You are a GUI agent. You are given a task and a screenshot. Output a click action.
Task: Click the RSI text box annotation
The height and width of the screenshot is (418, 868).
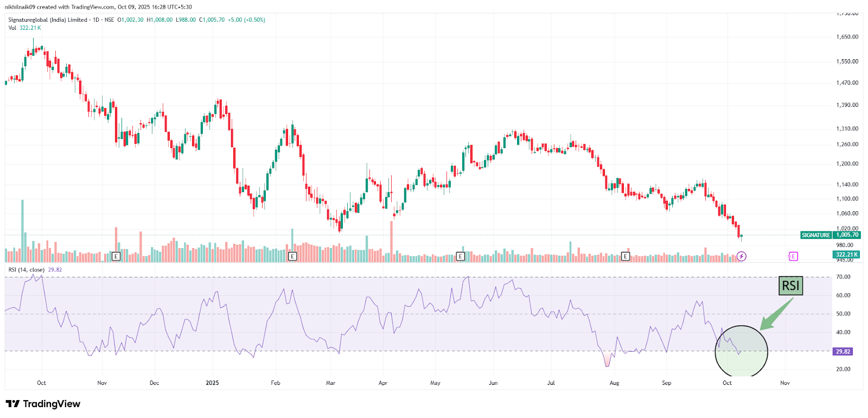click(x=790, y=286)
